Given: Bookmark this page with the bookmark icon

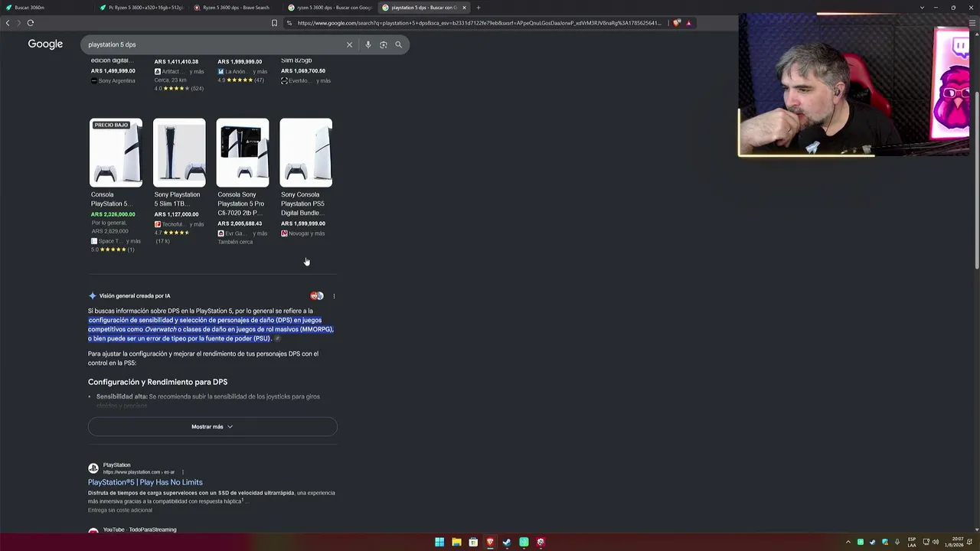Looking at the screenshot, I should (x=274, y=23).
